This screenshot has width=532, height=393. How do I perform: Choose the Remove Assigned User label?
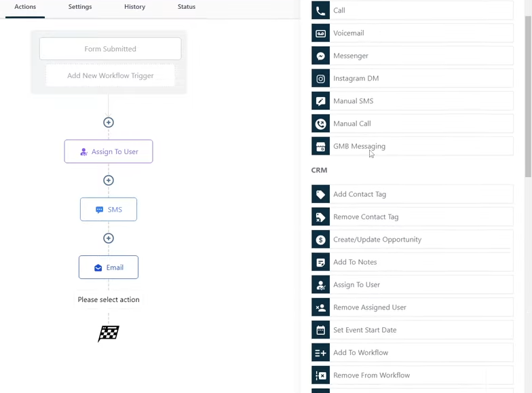369,307
